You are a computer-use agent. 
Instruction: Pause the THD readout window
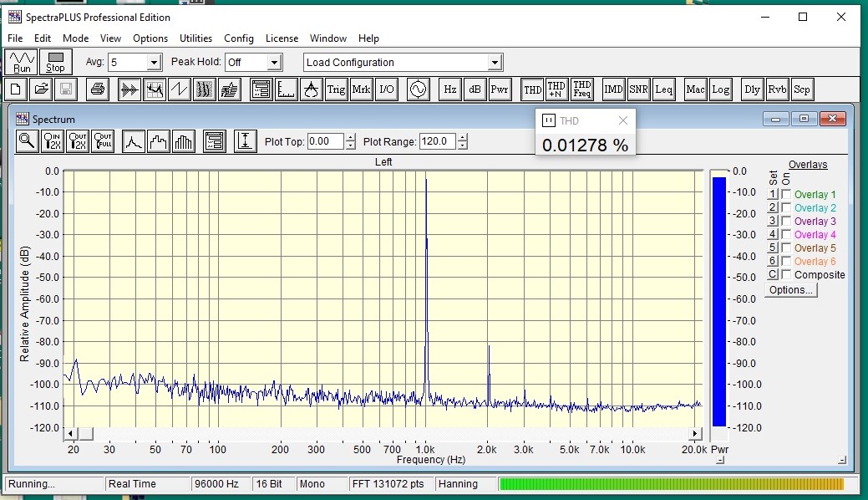click(x=549, y=120)
